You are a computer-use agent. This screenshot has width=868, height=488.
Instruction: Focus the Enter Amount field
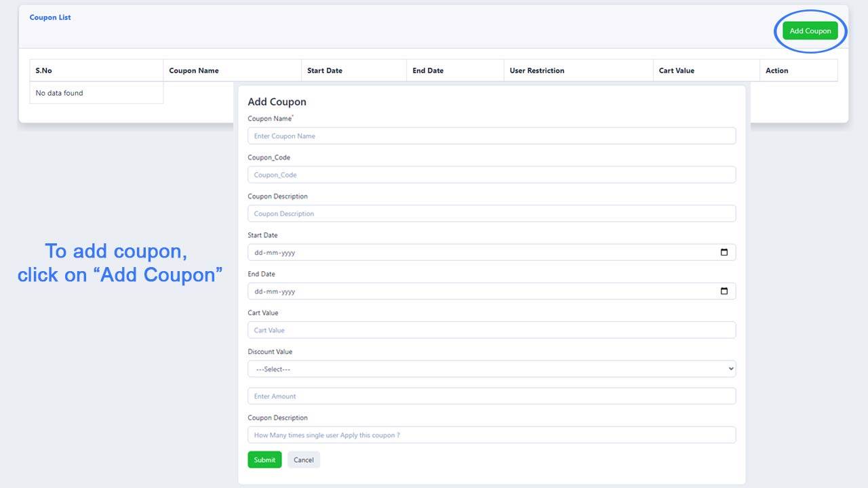click(491, 396)
